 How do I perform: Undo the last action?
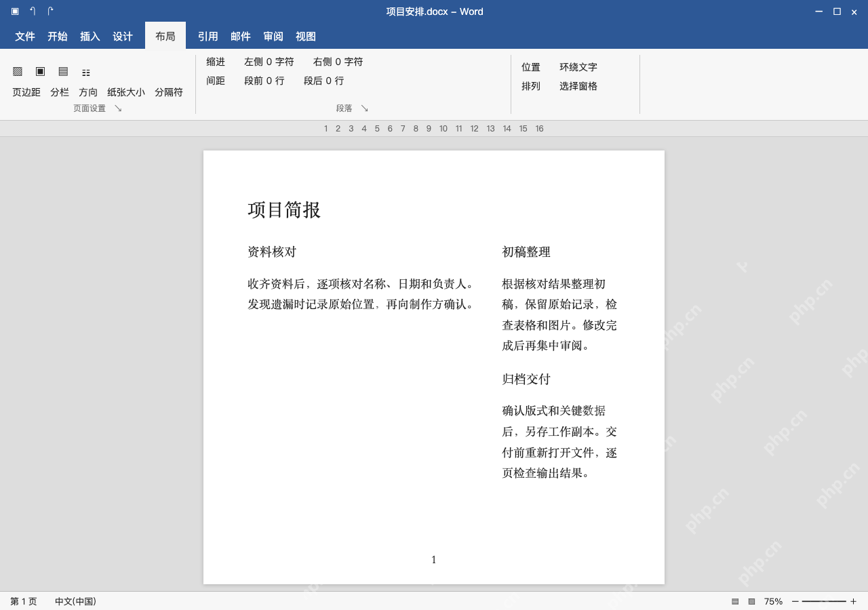33,11
